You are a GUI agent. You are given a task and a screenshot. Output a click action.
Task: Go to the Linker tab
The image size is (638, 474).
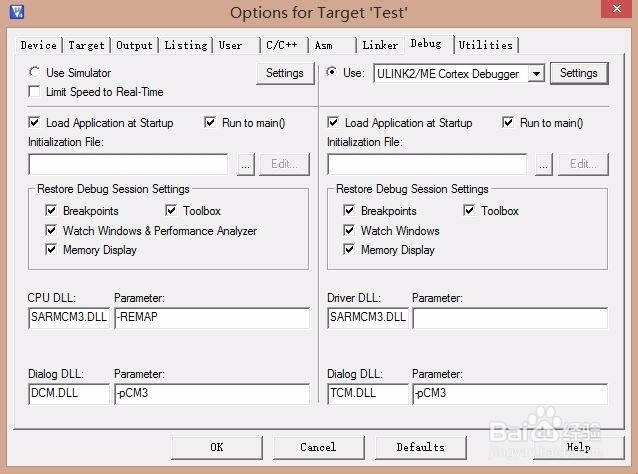[x=380, y=45]
